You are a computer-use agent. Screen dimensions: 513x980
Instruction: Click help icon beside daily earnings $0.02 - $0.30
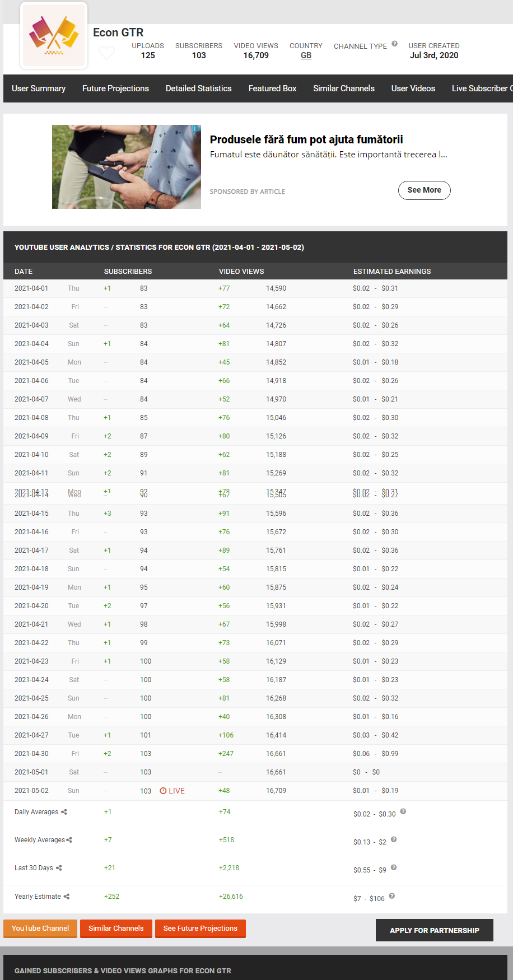tap(403, 811)
